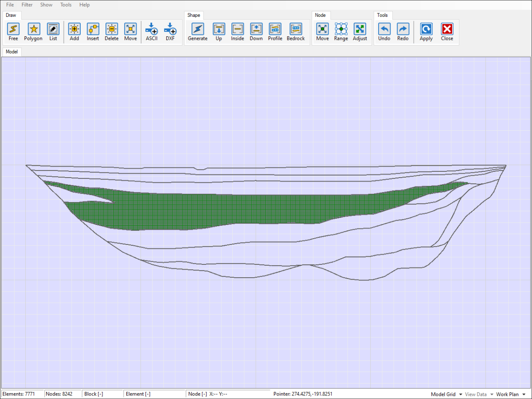Select the Polygon draw tool
Screen dimensions: 532x399
33,32
